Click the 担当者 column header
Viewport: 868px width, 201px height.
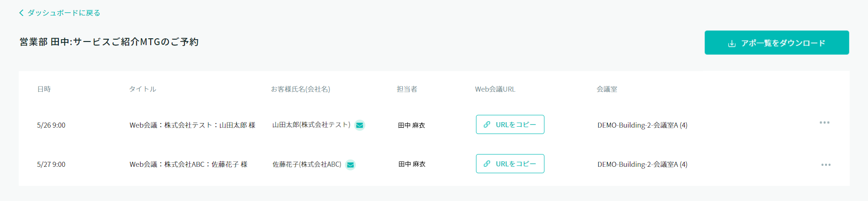pyautogui.click(x=407, y=89)
